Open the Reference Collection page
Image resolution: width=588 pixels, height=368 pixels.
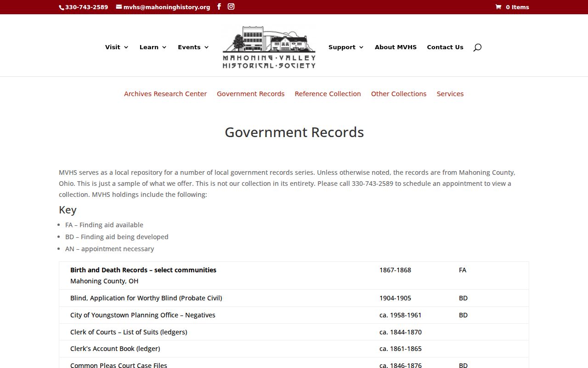click(328, 94)
